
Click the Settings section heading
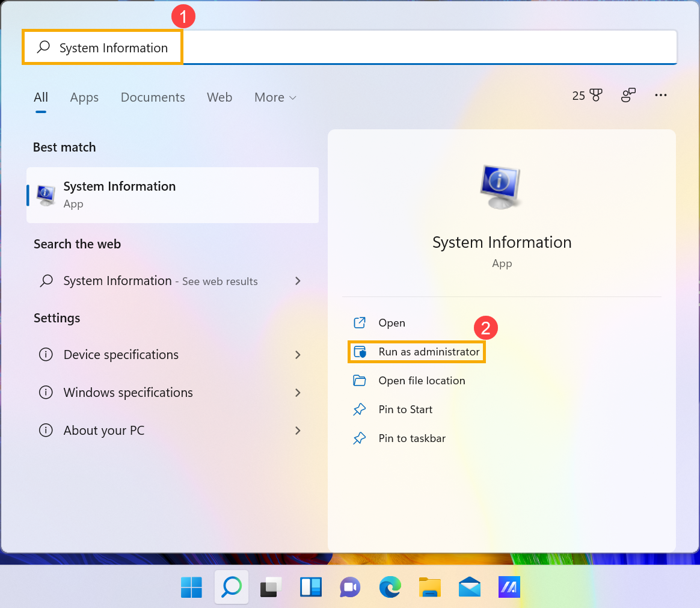(57, 318)
